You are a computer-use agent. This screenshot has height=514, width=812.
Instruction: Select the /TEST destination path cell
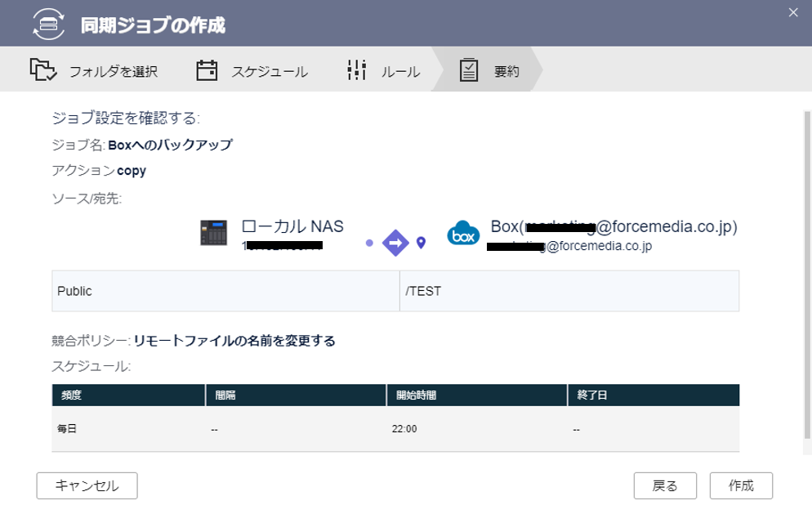569,291
